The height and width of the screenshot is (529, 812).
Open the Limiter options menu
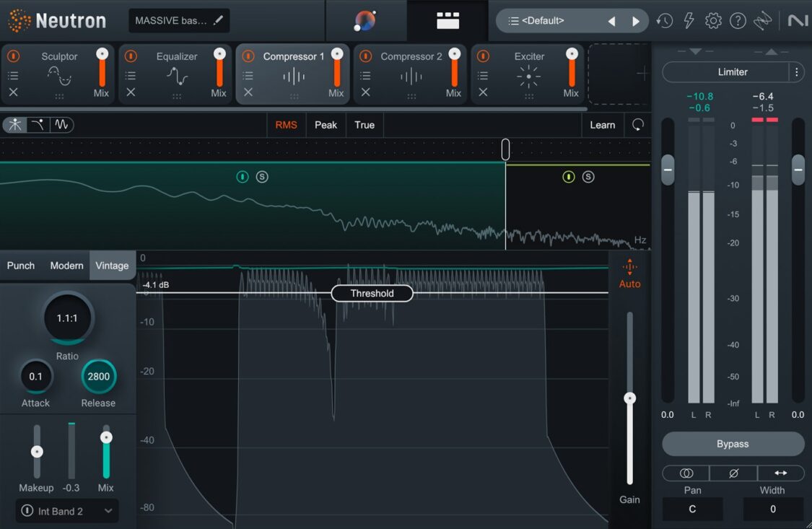(797, 71)
